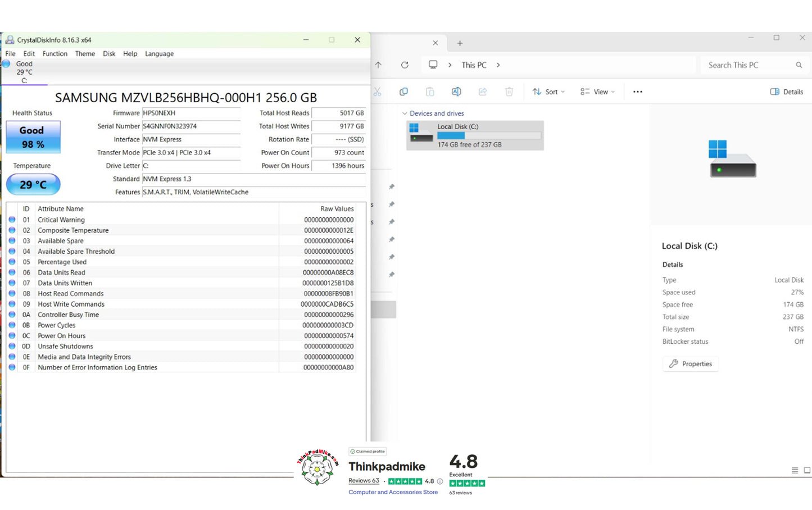Add a new File Explorer tab

460,43
